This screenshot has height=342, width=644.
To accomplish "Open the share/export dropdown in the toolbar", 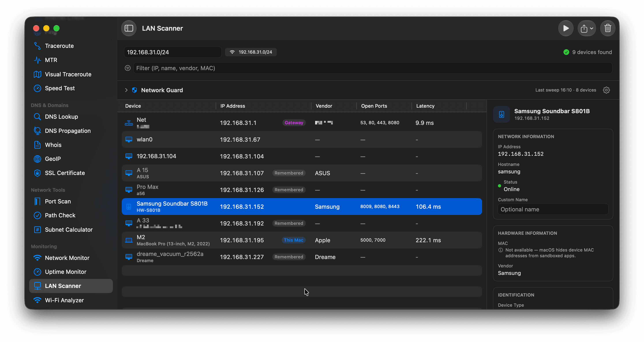I will point(586,28).
